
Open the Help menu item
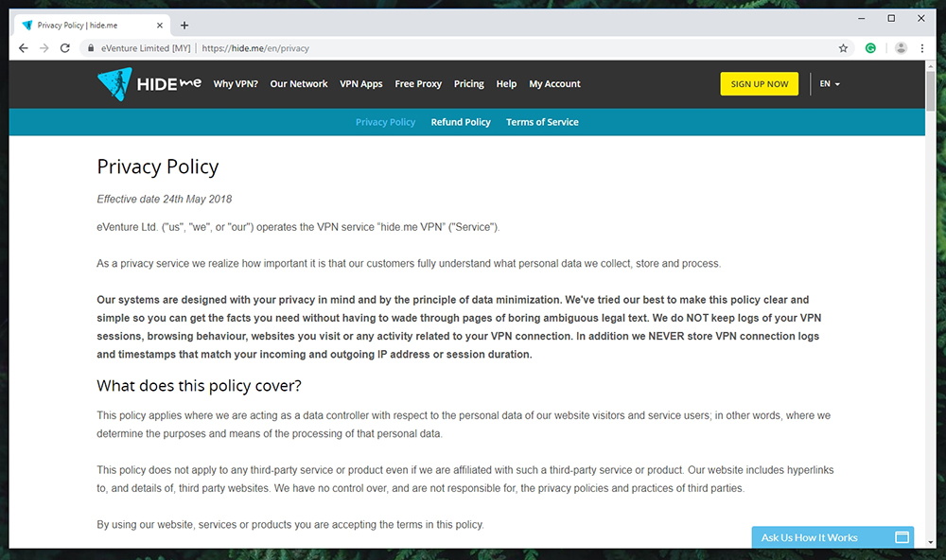tap(506, 84)
